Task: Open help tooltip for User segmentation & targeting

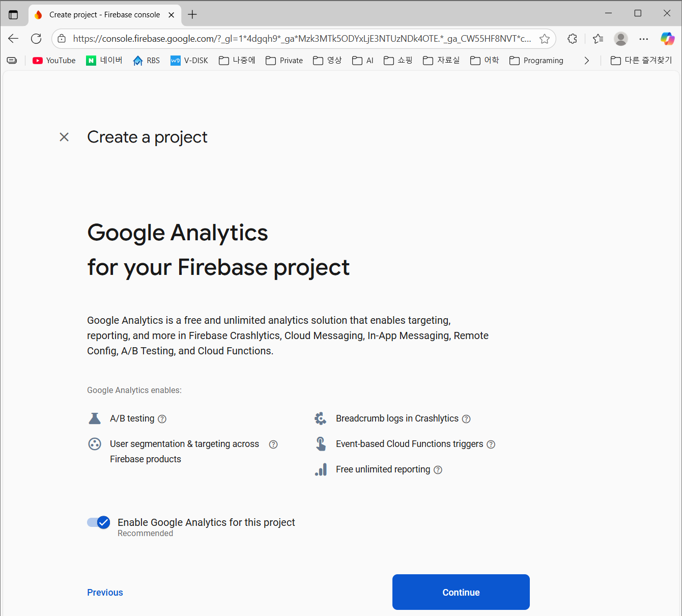Action: (x=273, y=444)
